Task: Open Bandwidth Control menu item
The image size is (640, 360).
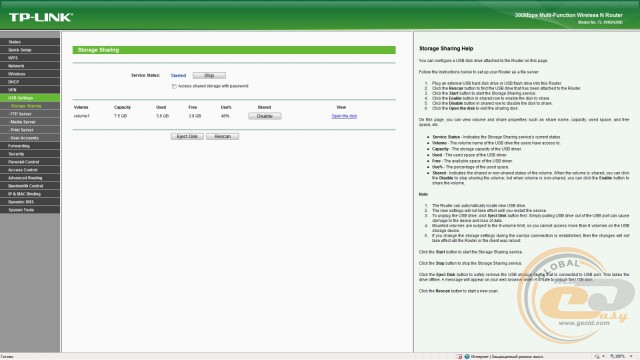Action: coord(30,186)
